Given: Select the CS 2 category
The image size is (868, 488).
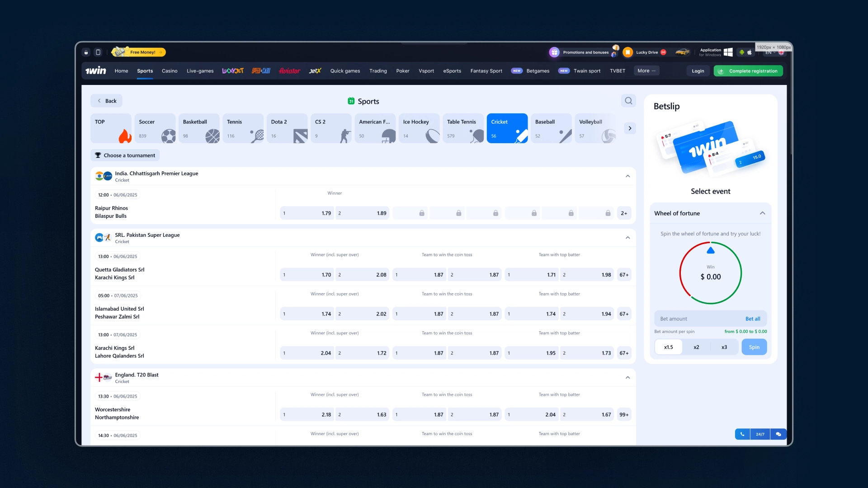Looking at the screenshot, I should click(331, 128).
